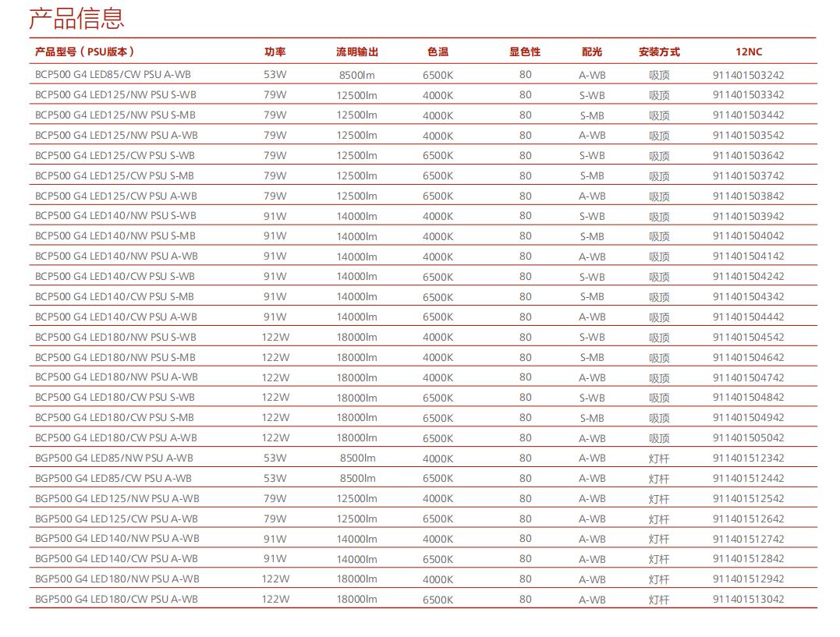Click the 12NC code 911401504842
The width and height of the screenshot is (840, 637).
click(748, 398)
